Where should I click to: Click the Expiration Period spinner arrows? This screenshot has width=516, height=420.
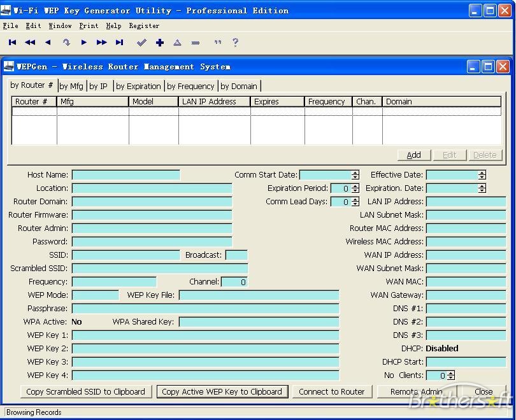pos(355,188)
